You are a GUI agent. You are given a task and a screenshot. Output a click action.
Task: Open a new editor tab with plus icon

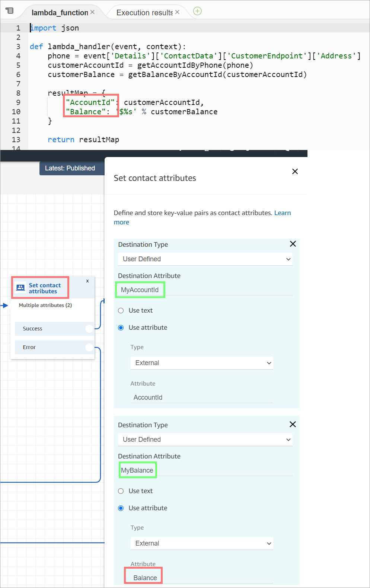tap(198, 11)
